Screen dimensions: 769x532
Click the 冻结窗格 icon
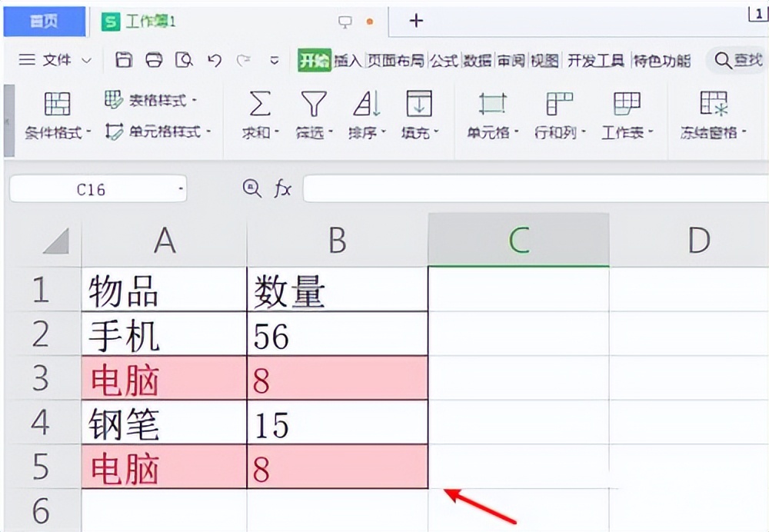click(x=713, y=104)
